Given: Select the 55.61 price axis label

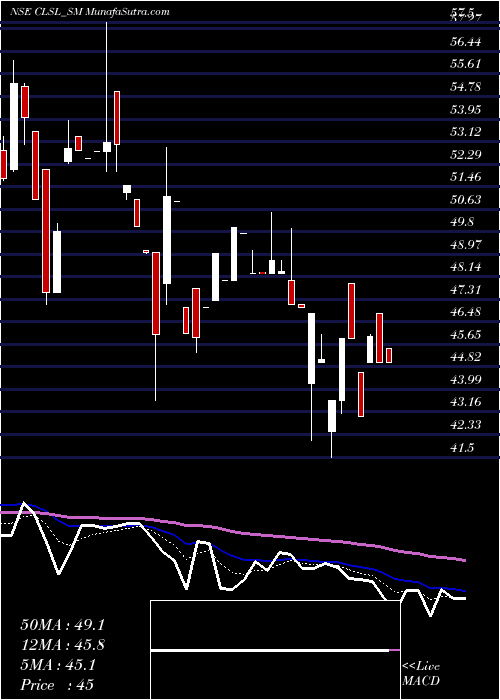Looking at the screenshot, I should click(465, 64).
